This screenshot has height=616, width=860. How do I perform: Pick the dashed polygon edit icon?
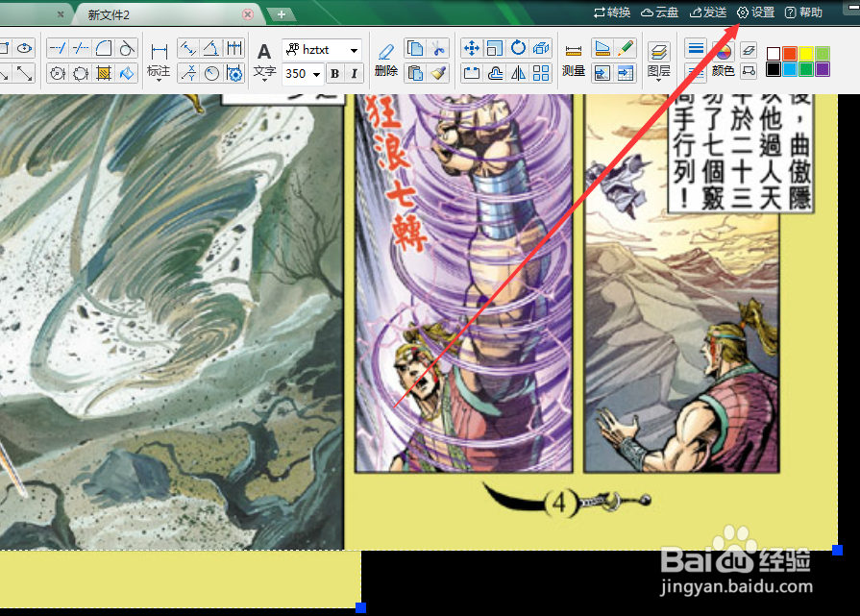81,73
